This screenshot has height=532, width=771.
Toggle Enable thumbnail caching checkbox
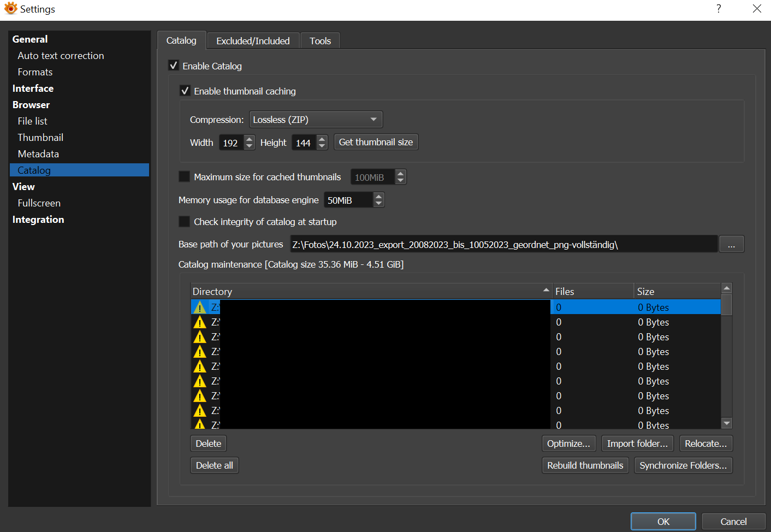185,91
